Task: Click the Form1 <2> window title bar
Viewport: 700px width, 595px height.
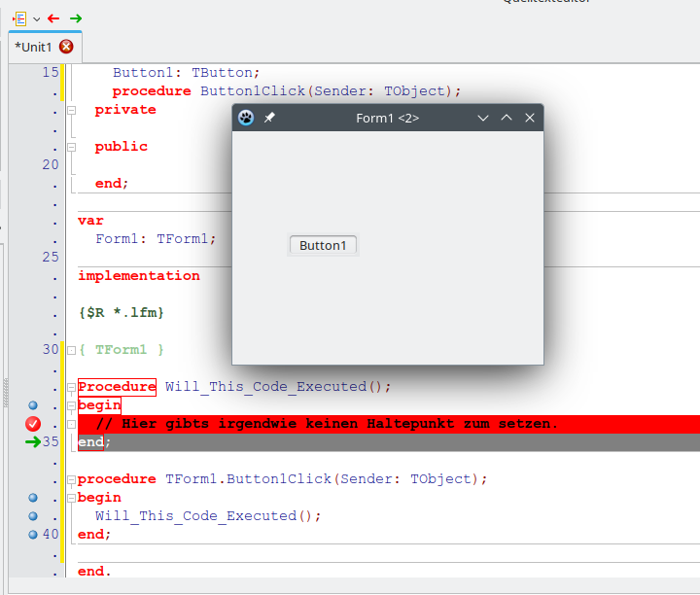Action: (387, 118)
